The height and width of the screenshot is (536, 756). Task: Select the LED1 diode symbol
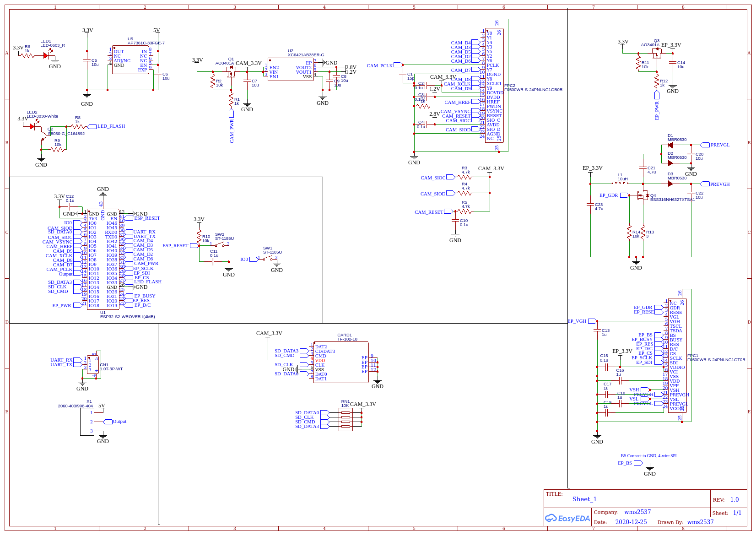pos(46,55)
